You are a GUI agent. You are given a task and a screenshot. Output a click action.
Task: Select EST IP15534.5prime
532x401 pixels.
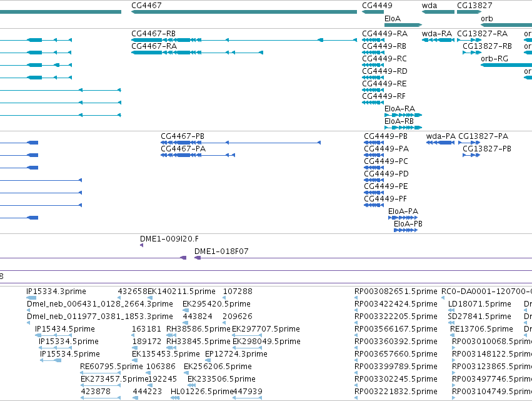[x=51, y=360]
